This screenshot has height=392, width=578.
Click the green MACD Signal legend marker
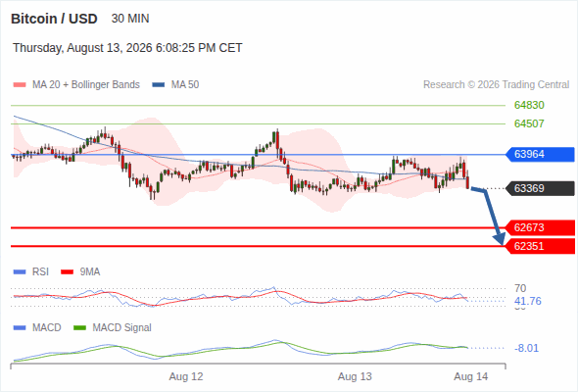pyautogui.click(x=79, y=327)
